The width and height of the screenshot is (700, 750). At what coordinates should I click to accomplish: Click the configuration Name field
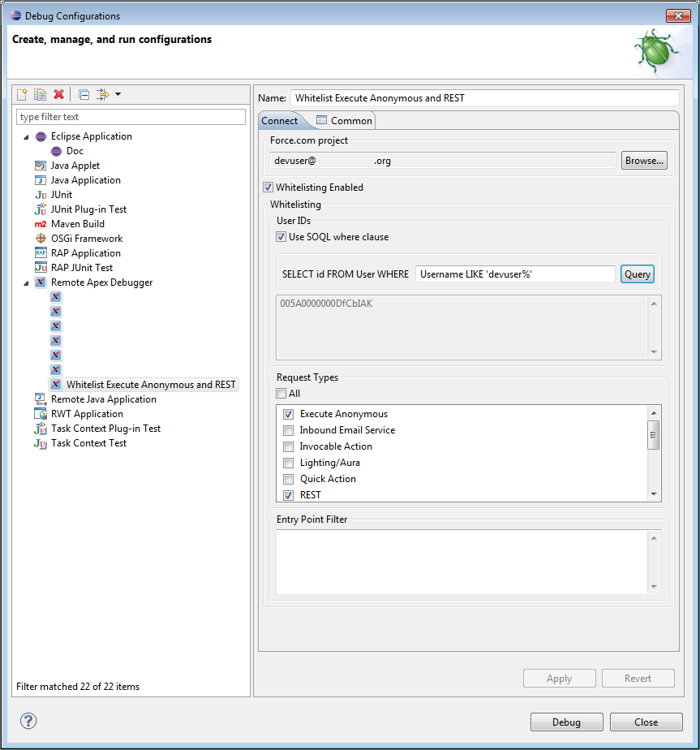click(x=484, y=98)
